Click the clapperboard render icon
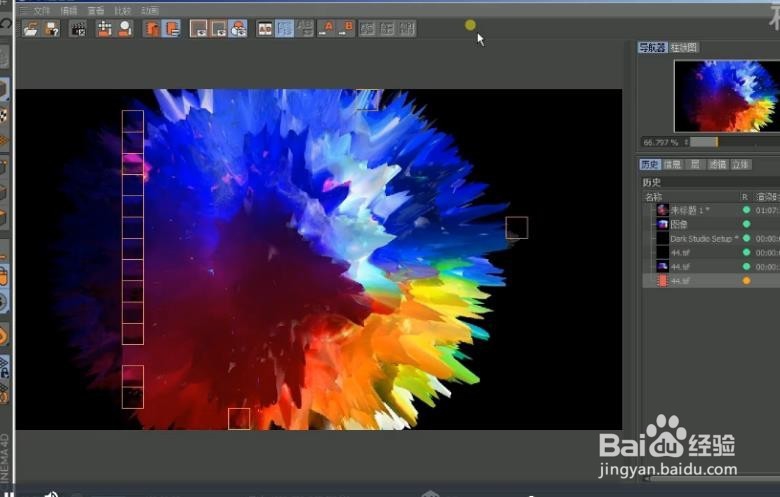The image size is (780, 497). coord(78,29)
